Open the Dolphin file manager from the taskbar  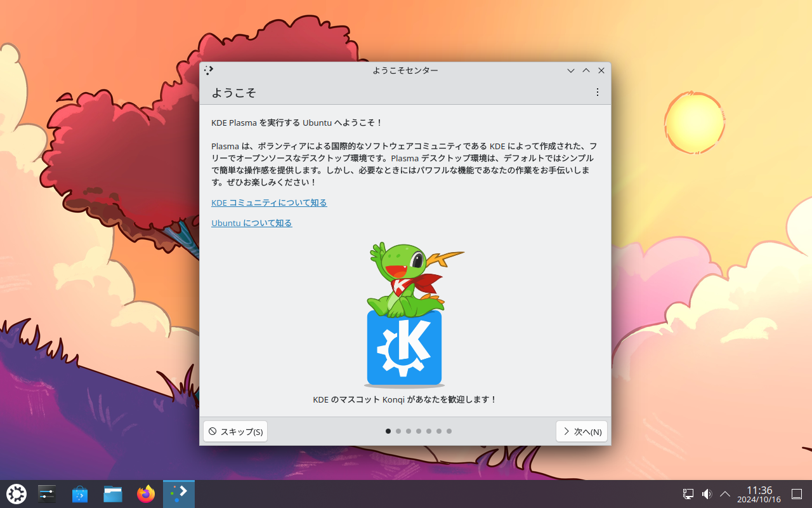click(x=112, y=493)
